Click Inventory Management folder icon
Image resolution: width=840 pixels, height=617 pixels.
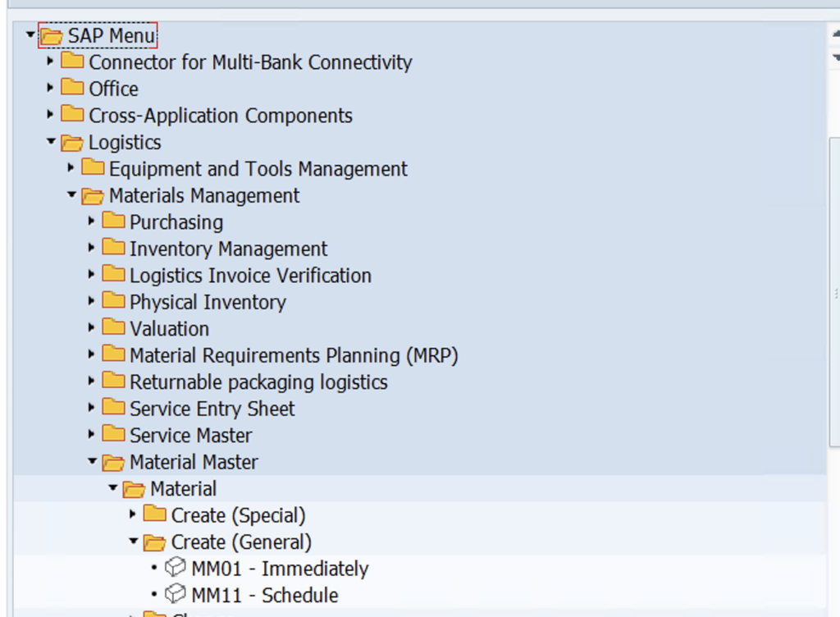113,247
